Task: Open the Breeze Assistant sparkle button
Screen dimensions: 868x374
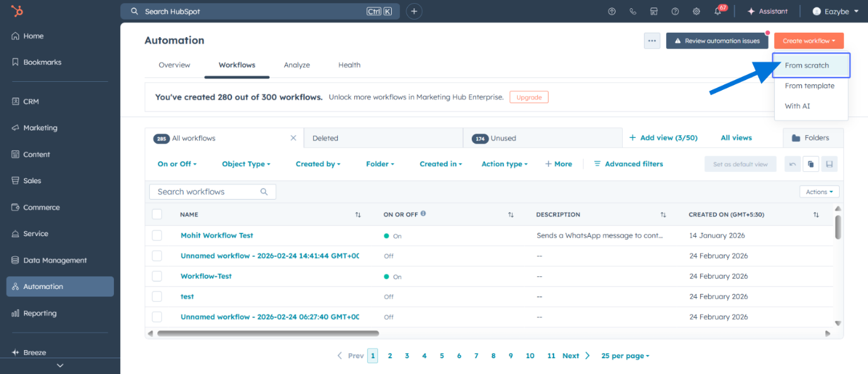Action: [x=767, y=11]
